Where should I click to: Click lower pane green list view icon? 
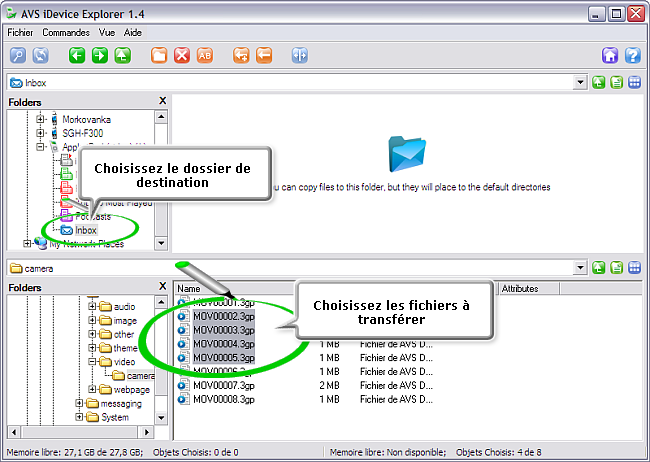[616, 268]
